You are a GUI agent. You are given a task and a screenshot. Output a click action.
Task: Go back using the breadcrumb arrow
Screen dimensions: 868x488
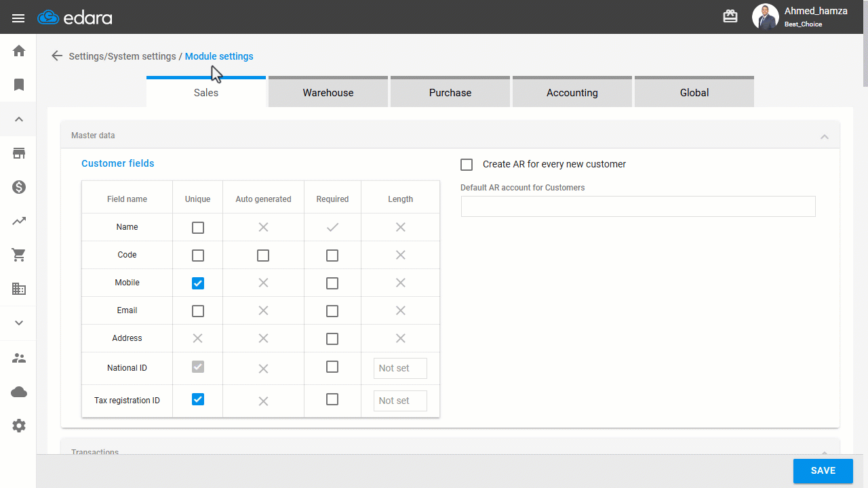click(57, 56)
